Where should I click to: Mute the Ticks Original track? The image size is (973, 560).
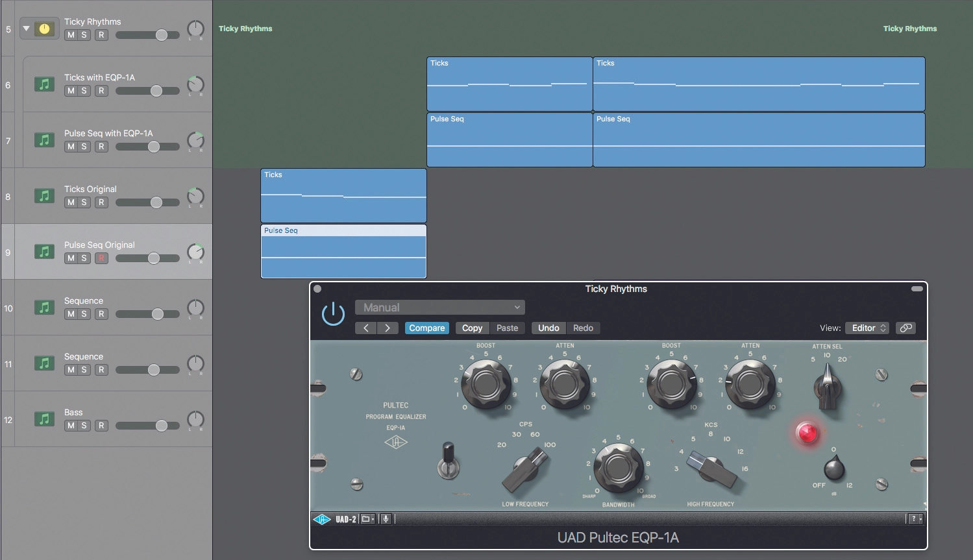(x=71, y=202)
